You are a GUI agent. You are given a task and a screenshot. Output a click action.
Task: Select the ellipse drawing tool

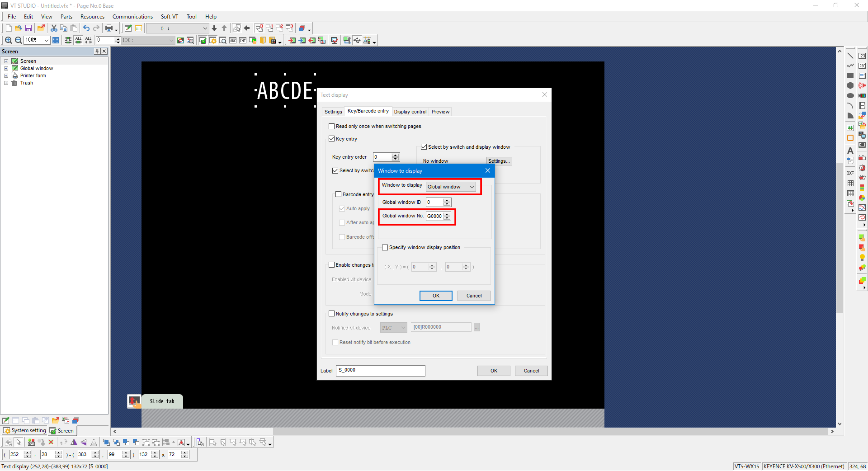[850, 95]
